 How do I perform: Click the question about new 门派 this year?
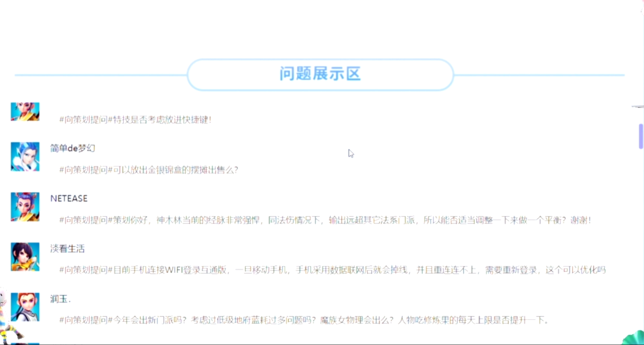pos(304,320)
